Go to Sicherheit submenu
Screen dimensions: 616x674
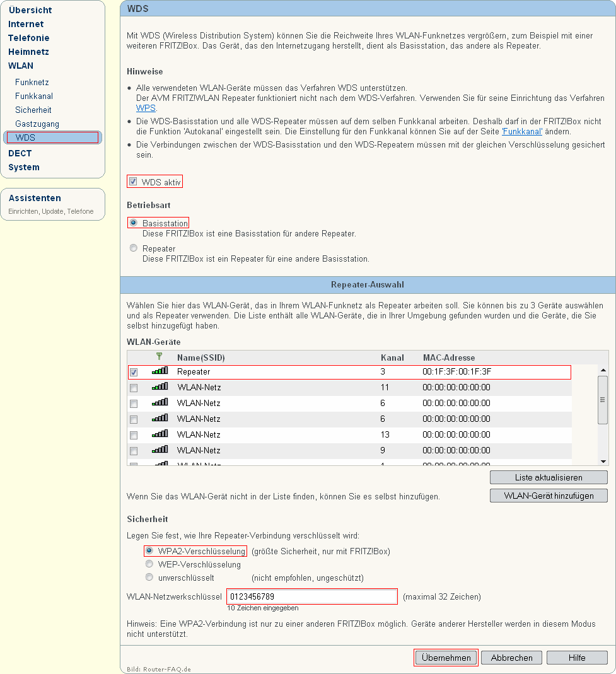click(33, 110)
